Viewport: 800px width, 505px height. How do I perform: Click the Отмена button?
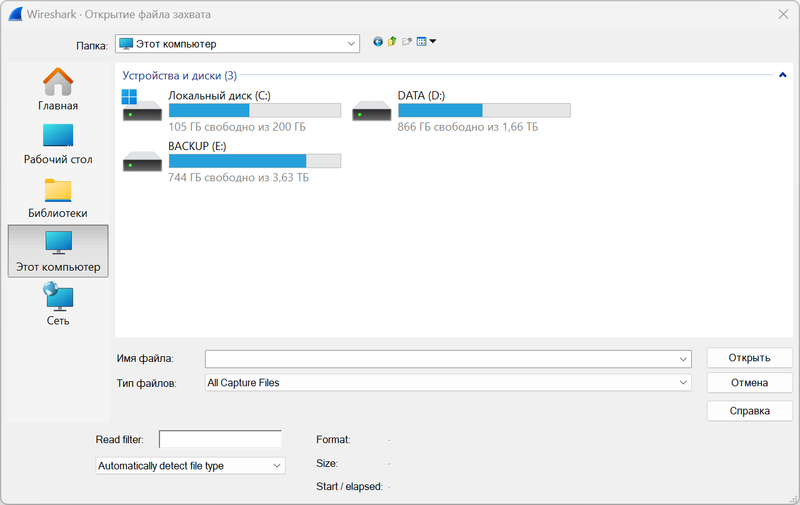pyautogui.click(x=749, y=383)
